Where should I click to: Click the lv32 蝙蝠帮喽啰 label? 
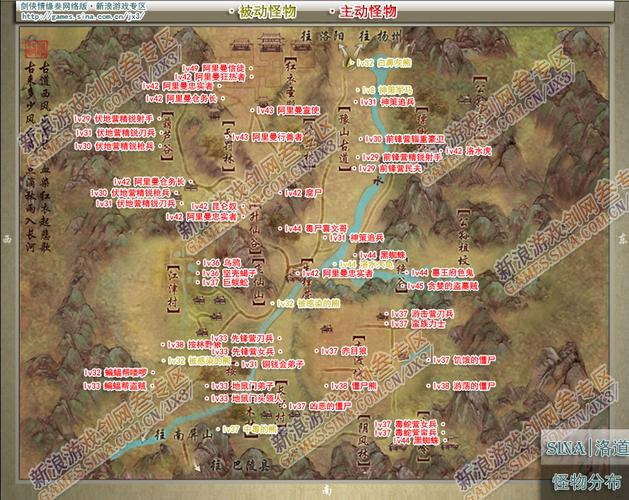click(x=116, y=373)
